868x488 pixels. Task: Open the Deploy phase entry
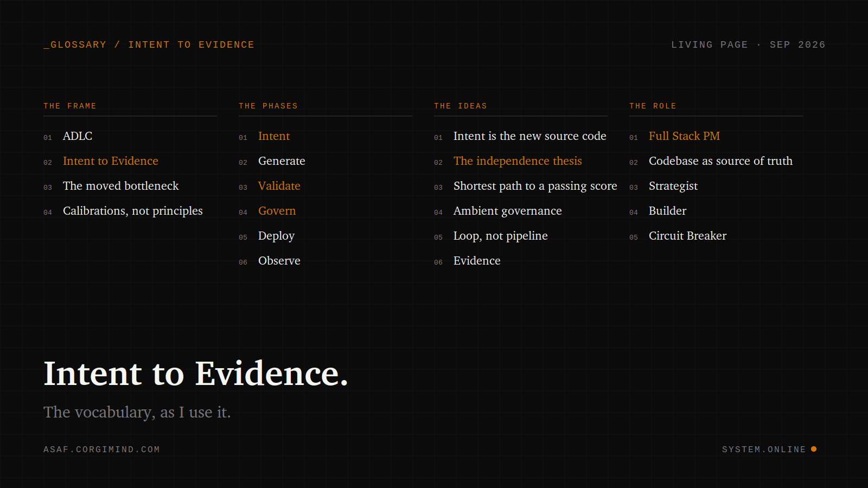(276, 236)
